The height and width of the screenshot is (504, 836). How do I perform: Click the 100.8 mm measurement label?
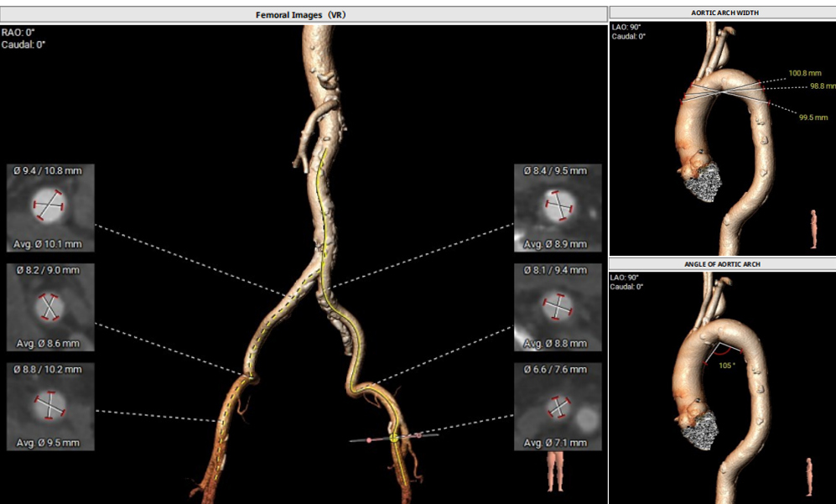(x=804, y=73)
